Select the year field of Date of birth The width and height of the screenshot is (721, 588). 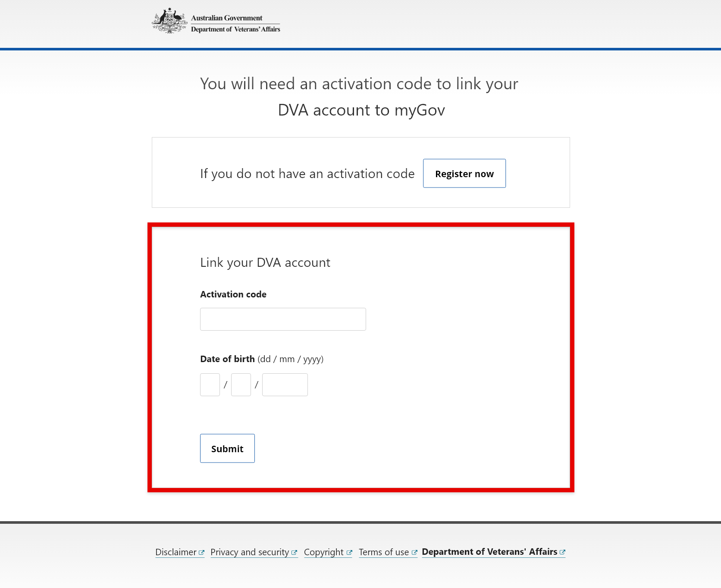click(x=285, y=384)
